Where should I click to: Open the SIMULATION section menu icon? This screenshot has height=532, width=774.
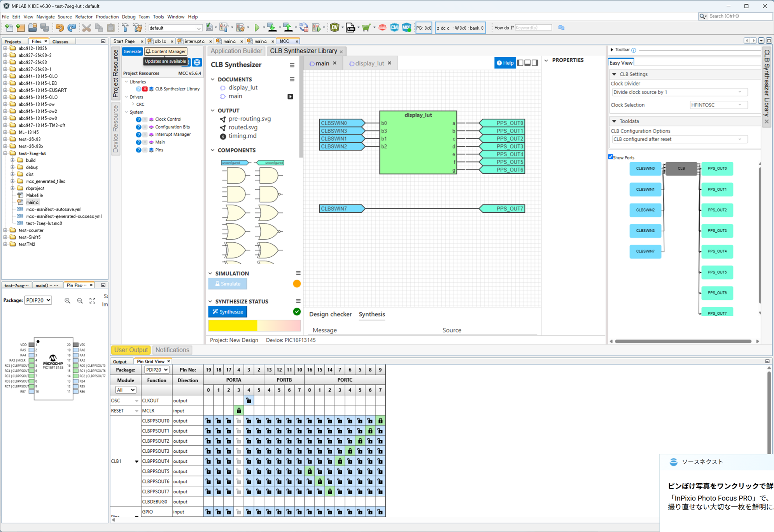298,273
